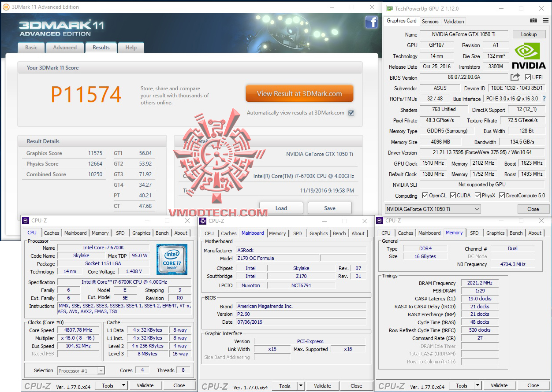Open the Validation tab in GPU-Z

pos(454,21)
